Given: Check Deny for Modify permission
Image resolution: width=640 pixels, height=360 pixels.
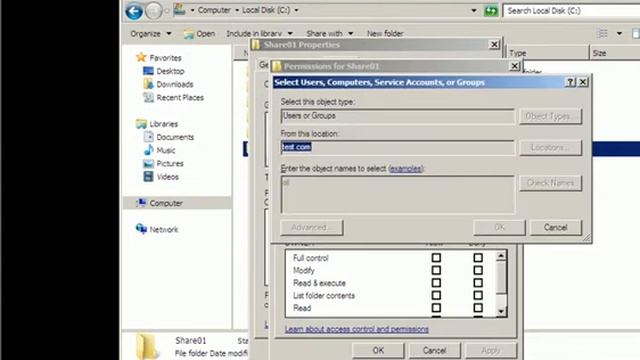Looking at the screenshot, I should coord(478,270).
